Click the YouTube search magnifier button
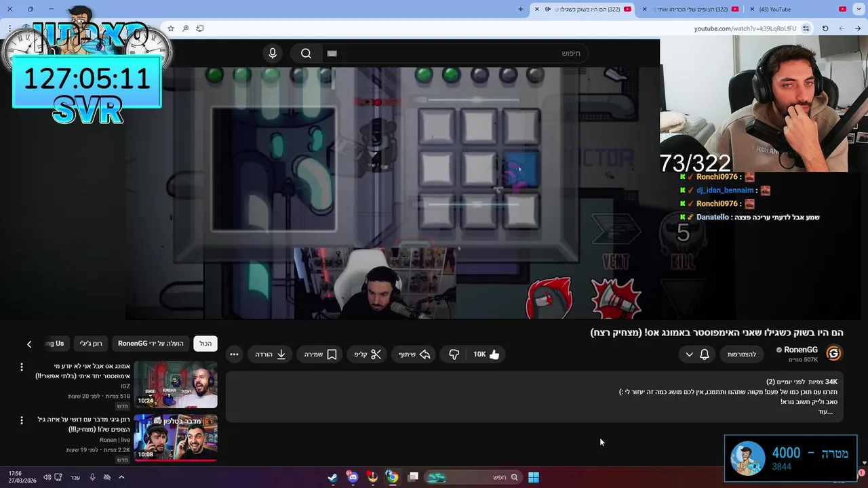868x488 pixels. point(306,54)
